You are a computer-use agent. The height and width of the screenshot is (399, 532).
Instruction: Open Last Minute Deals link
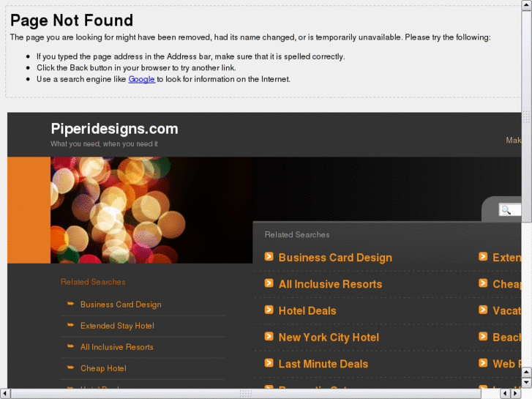(x=323, y=364)
